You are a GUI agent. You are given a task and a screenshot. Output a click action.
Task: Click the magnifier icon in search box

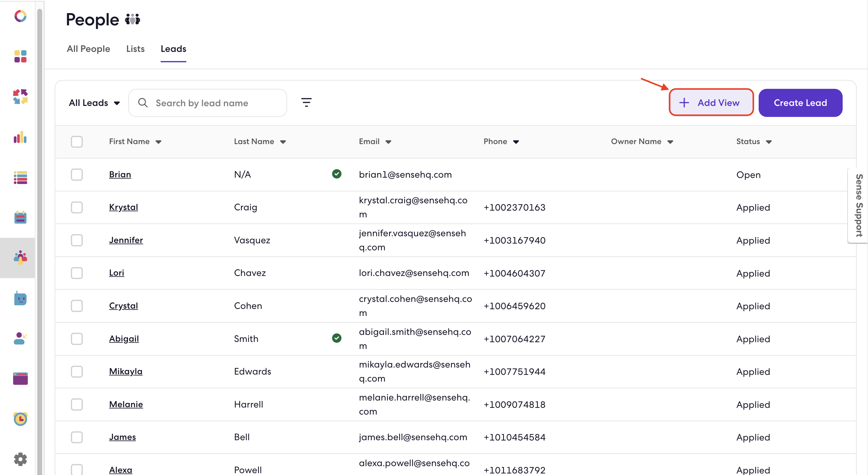[x=143, y=103]
